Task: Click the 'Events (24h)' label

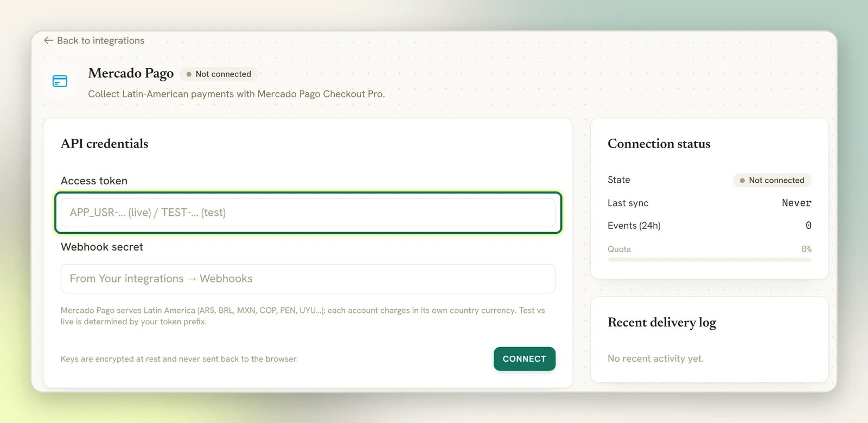Action: (x=634, y=226)
